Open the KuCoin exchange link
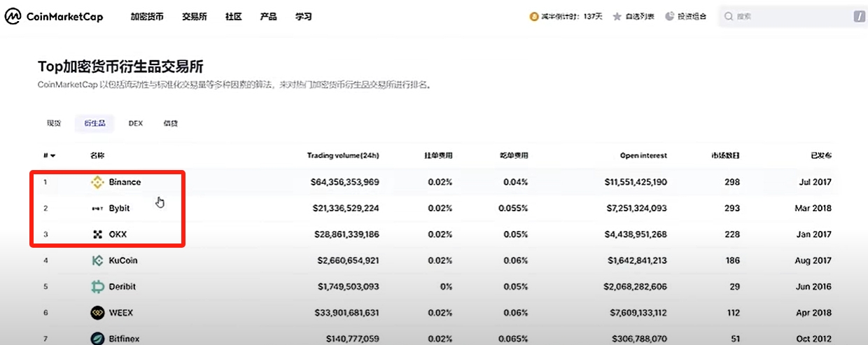The height and width of the screenshot is (345, 868). click(x=123, y=260)
